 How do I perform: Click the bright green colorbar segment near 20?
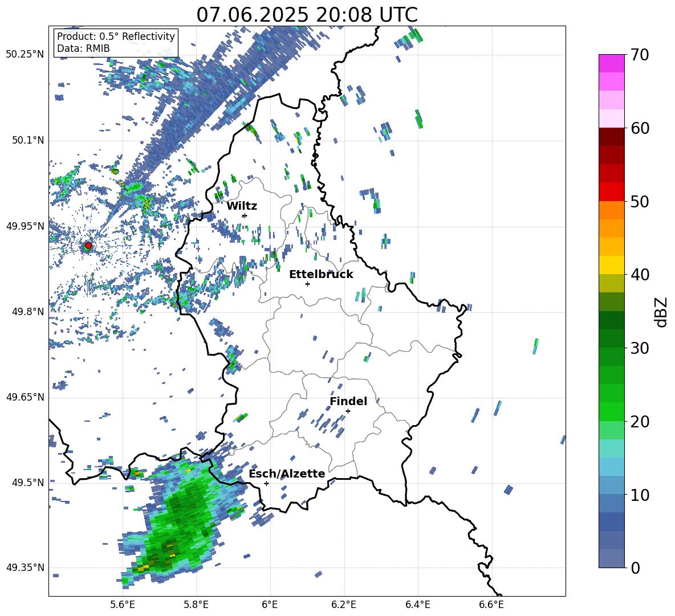pyautogui.click(x=611, y=411)
